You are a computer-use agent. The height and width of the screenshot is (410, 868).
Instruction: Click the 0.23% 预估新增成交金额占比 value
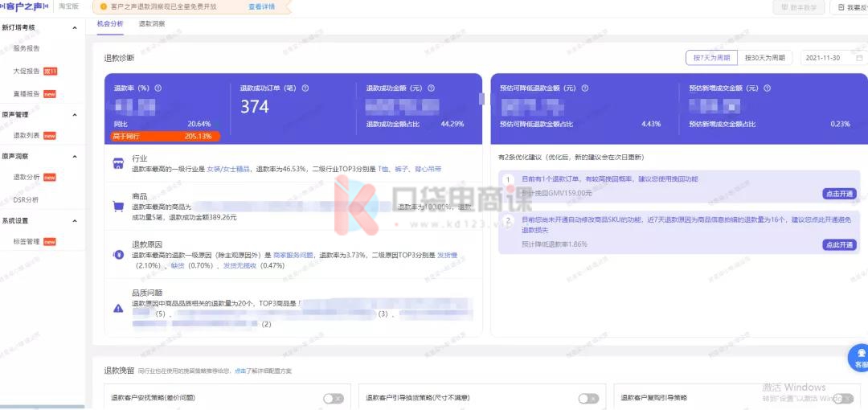[841, 124]
